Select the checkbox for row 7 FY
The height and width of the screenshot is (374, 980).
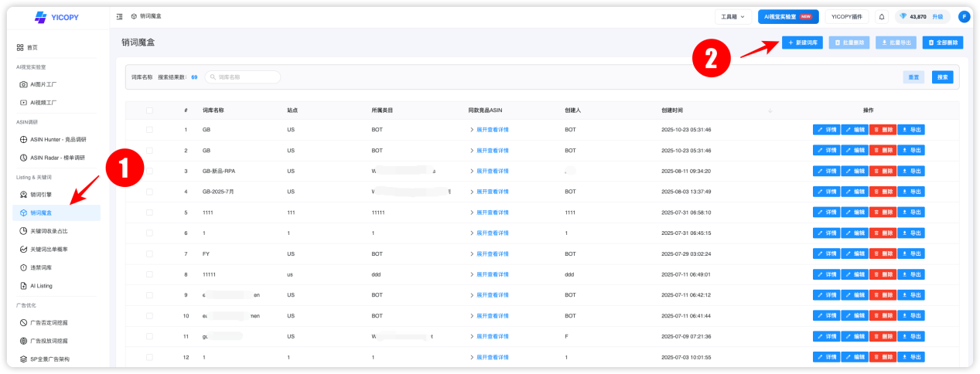(149, 253)
